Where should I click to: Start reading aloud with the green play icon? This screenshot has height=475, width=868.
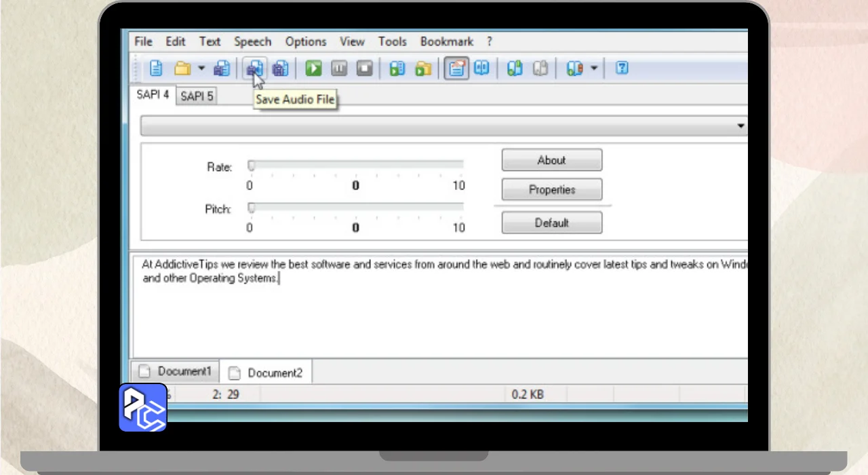click(x=313, y=68)
